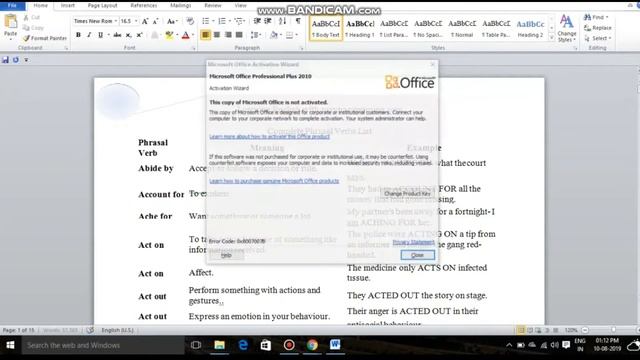Click the Sort icon

tap(282, 21)
